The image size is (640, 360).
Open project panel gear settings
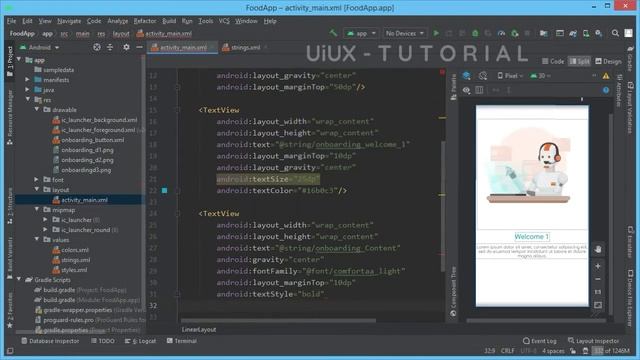[126, 47]
